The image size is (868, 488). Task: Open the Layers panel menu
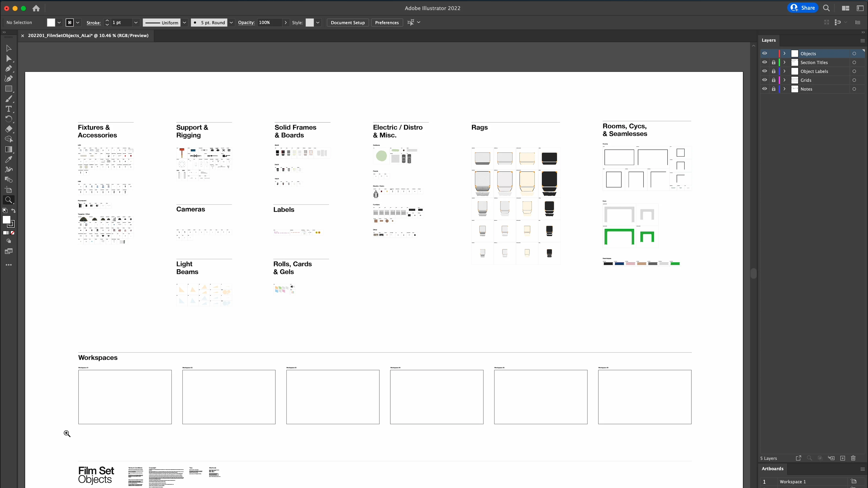click(x=863, y=40)
